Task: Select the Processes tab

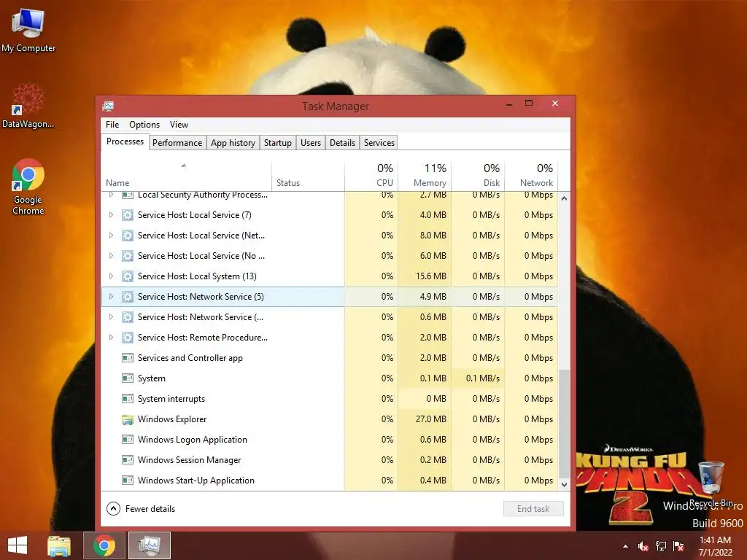Action: [x=125, y=142]
